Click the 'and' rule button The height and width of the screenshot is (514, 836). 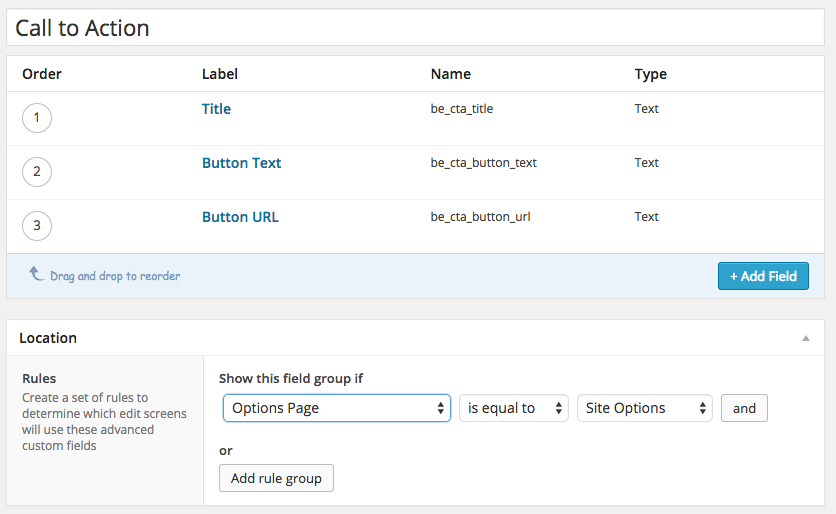click(x=744, y=408)
